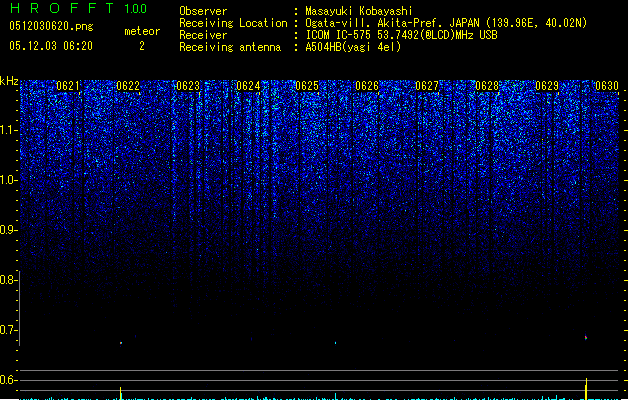This screenshot has width=629, height=400.
Task: Click the 0626 time marker
Action: (367, 86)
